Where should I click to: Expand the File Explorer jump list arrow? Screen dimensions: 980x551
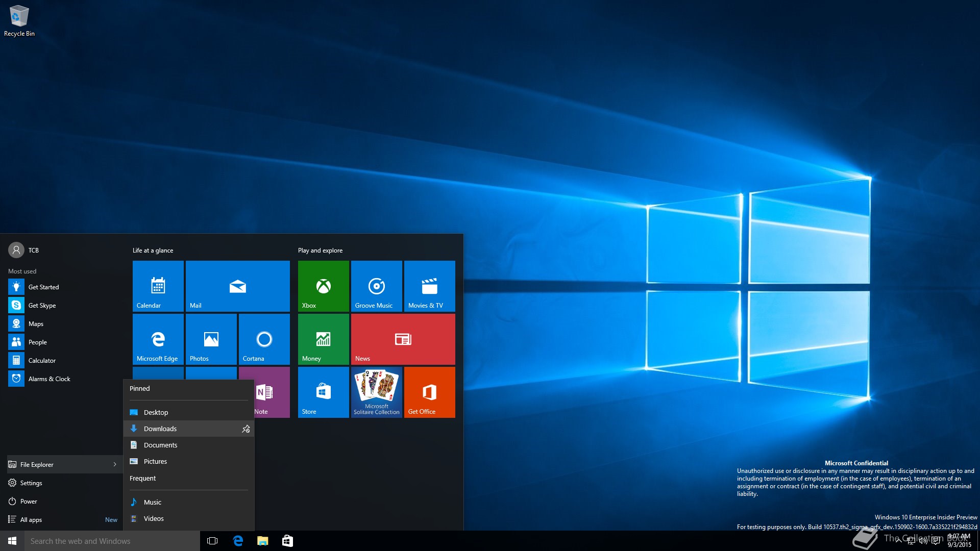click(115, 465)
